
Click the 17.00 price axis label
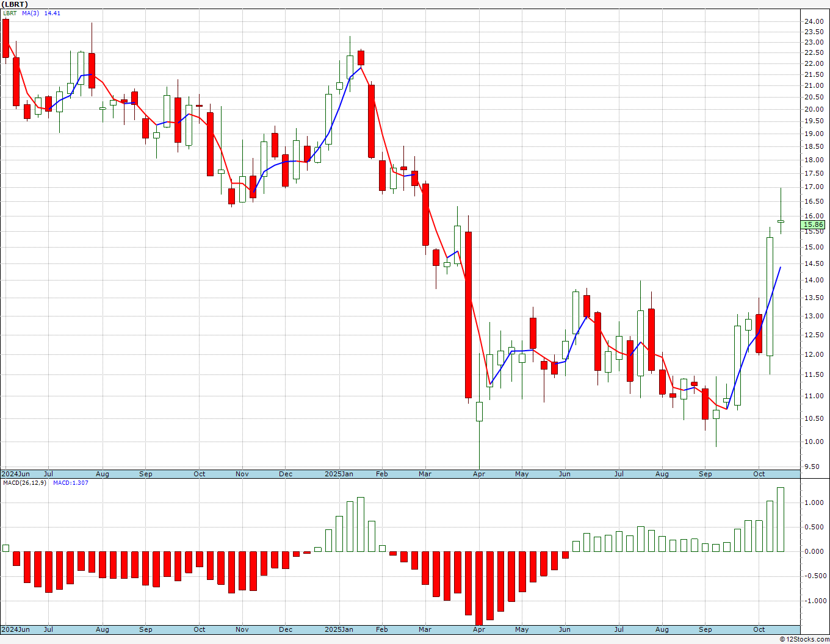[x=814, y=187]
